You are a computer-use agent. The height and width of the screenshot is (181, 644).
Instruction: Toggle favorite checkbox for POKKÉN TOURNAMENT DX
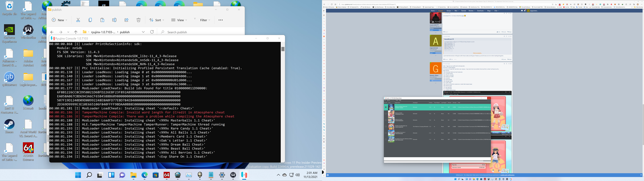(386, 127)
